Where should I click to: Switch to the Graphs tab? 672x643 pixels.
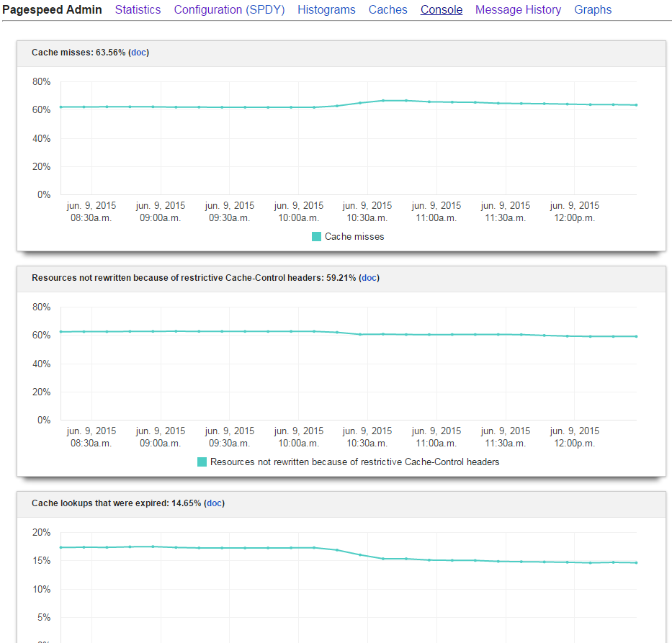click(x=593, y=9)
